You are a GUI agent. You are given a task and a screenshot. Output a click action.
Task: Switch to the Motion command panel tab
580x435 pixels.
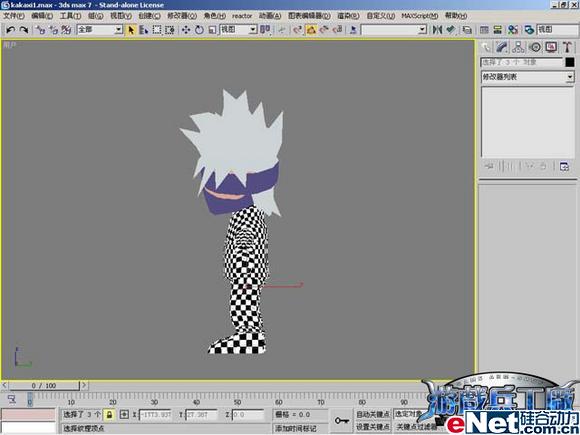click(x=535, y=47)
